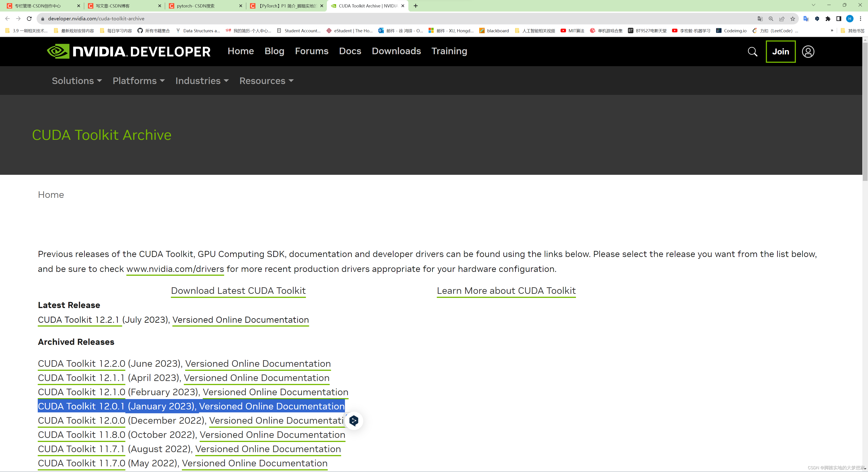Click the site lock icon in address bar
The image size is (868, 472).
tap(42, 19)
